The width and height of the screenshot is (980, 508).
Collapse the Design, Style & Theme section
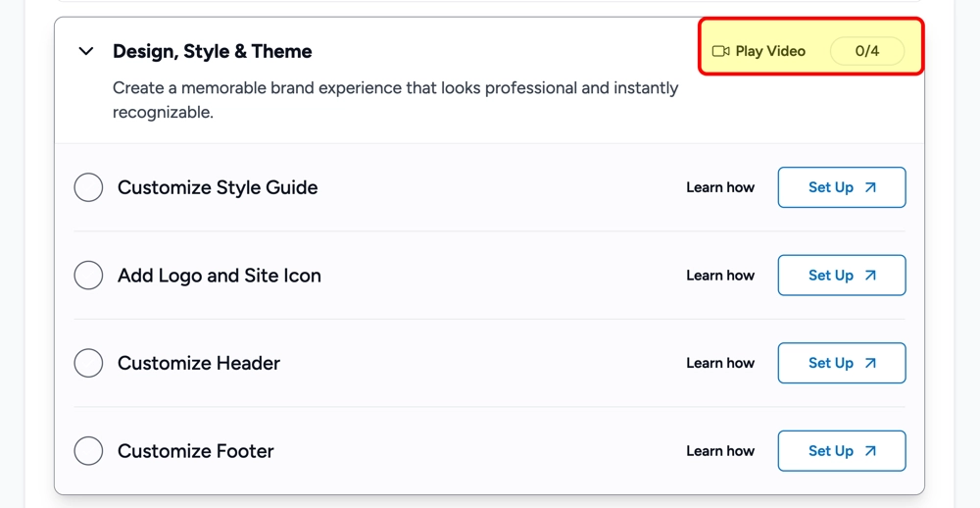pyautogui.click(x=86, y=51)
